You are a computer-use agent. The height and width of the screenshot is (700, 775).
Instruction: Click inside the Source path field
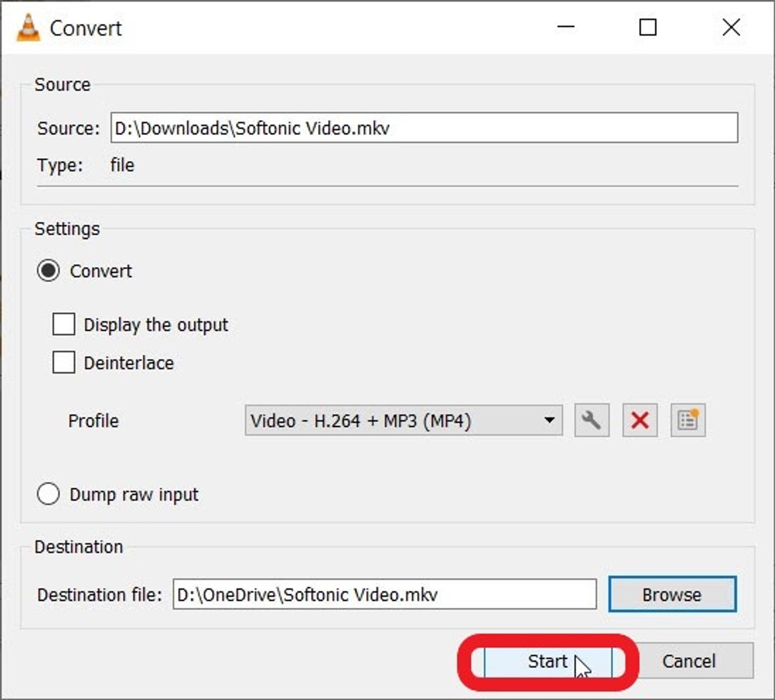(423, 128)
